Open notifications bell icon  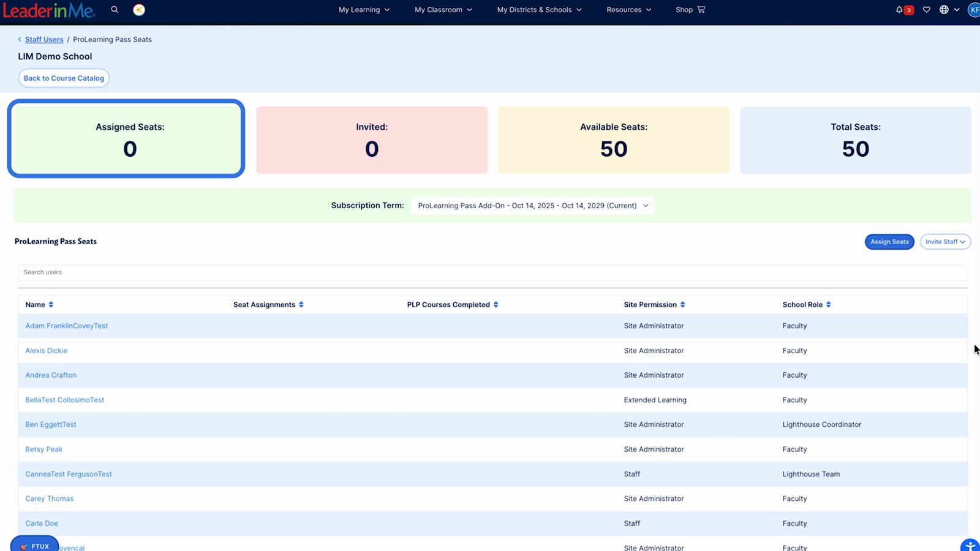(899, 10)
